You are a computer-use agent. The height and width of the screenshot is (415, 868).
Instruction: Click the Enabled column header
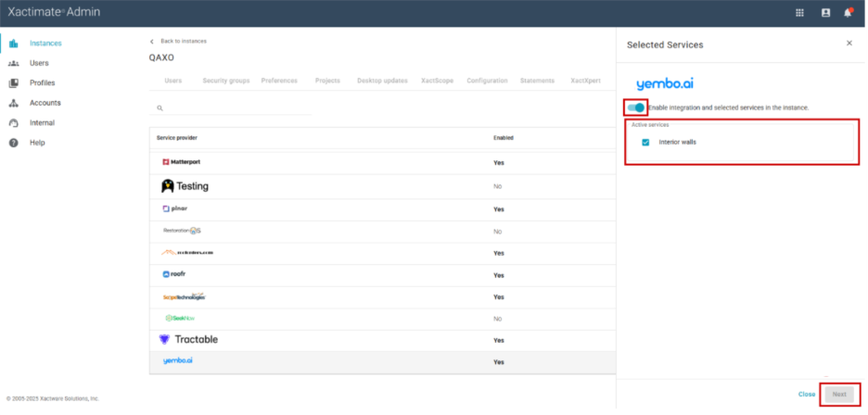tap(504, 138)
